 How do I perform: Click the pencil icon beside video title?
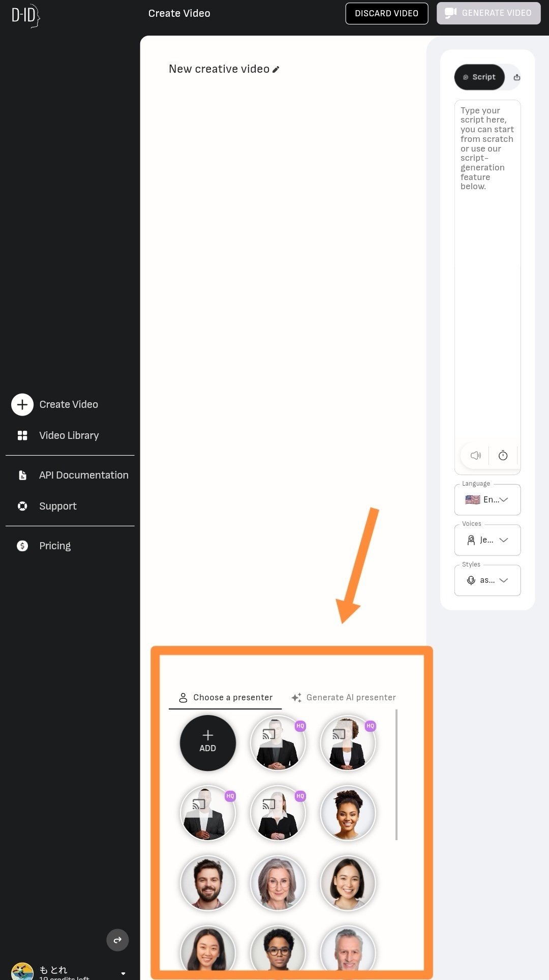276,70
